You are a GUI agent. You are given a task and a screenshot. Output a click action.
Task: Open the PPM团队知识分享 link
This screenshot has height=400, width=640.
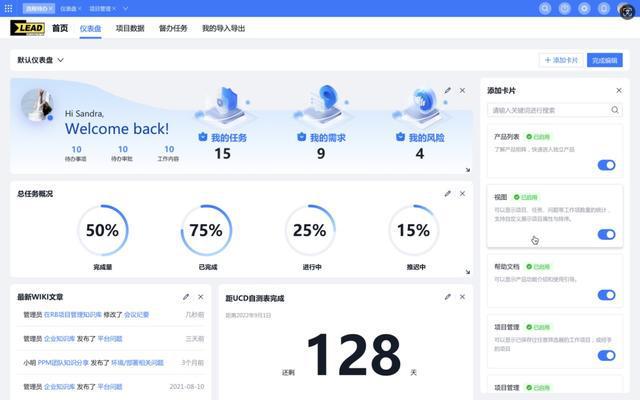(x=63, y=362)
